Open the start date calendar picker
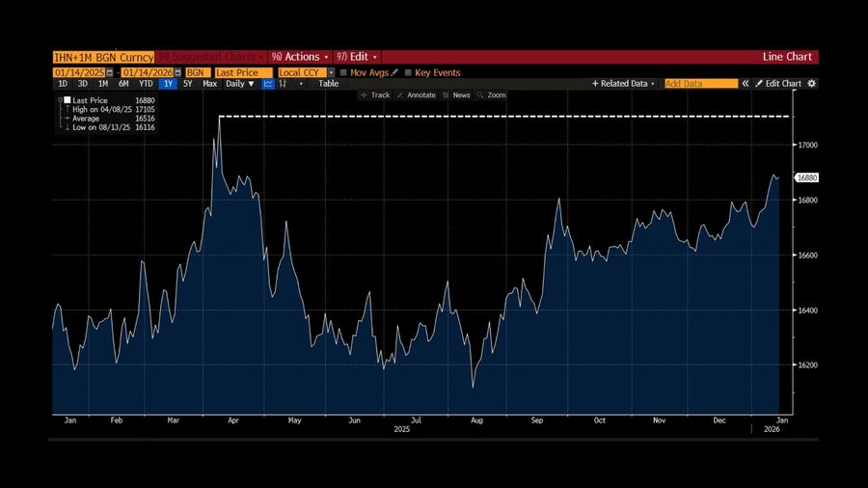Screen dimensions: 868x488 pyautogui.click(x=109, y=72)
